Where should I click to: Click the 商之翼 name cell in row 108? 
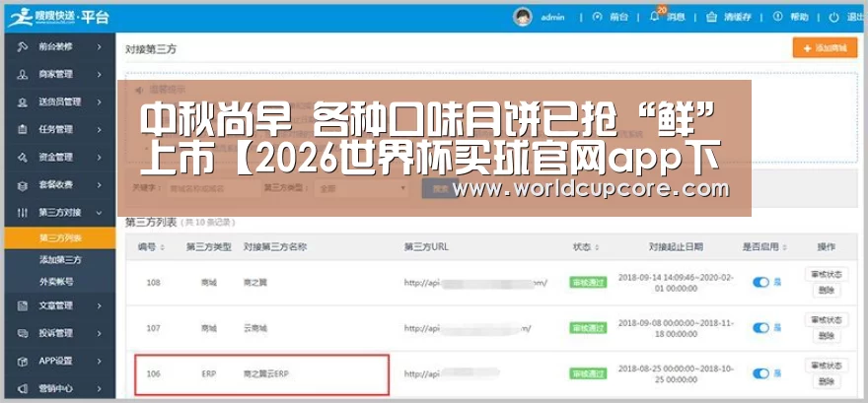pos(255,283)
